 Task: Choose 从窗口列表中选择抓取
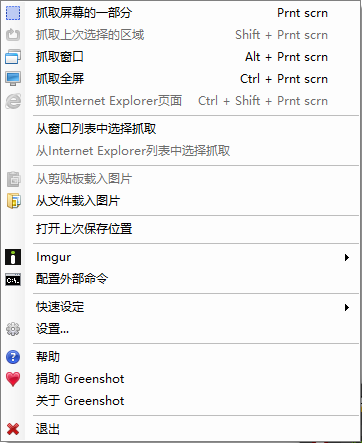tap(181, 129)
